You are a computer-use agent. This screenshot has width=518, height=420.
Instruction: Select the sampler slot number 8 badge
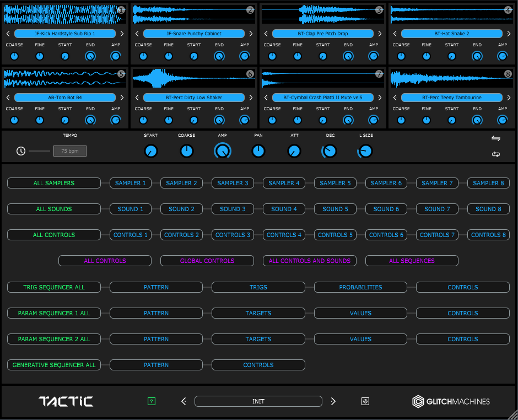point(508,74)
